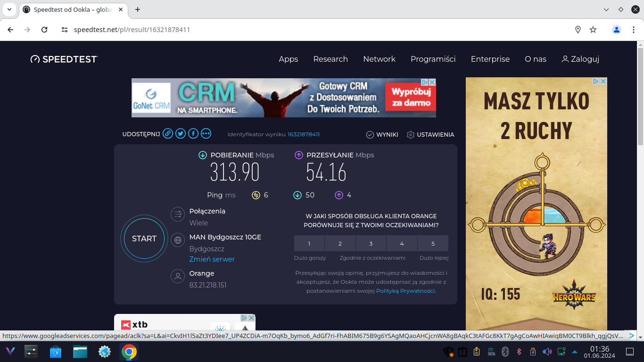Click the globe server icon

pos(178,240)
